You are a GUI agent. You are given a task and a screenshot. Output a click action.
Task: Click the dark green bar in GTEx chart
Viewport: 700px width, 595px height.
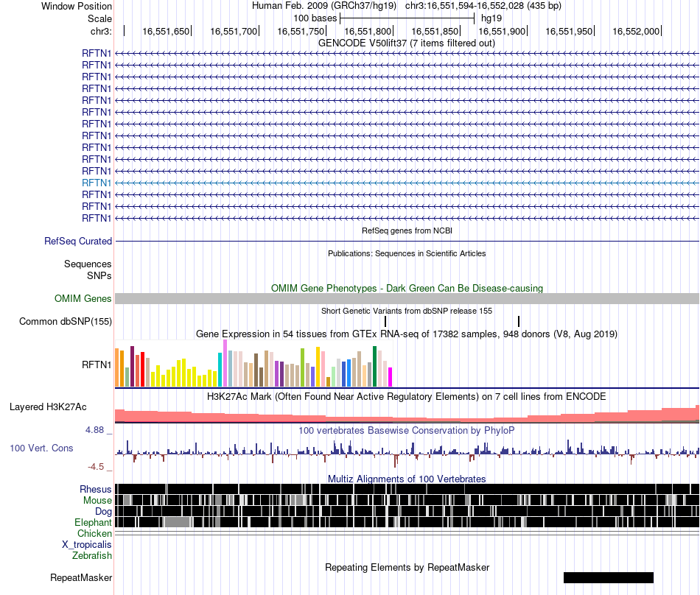pyautogui.click(x=375, y=366)
